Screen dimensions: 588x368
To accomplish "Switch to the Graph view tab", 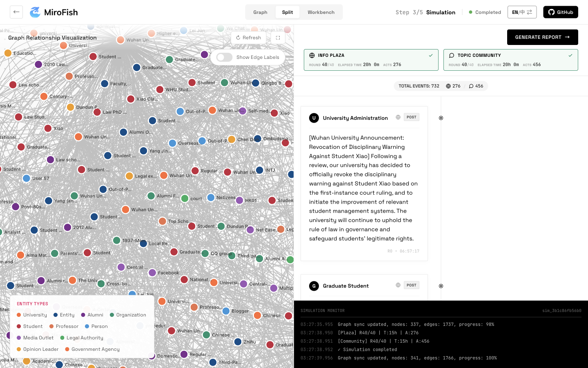I will [x=260, y=12].
